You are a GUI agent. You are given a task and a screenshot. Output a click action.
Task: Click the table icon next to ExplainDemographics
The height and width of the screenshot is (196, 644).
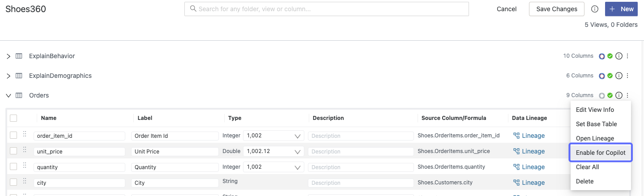coord(19,76)
